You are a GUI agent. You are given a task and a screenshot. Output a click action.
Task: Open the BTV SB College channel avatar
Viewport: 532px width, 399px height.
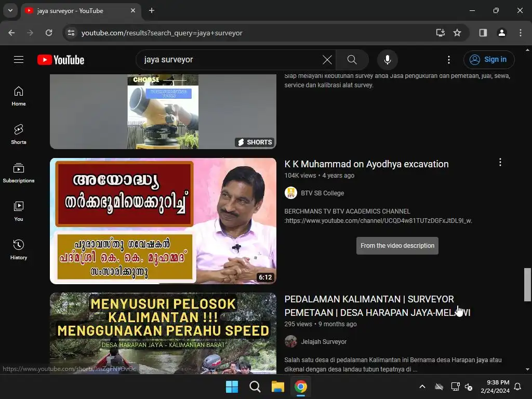point(291,193)
